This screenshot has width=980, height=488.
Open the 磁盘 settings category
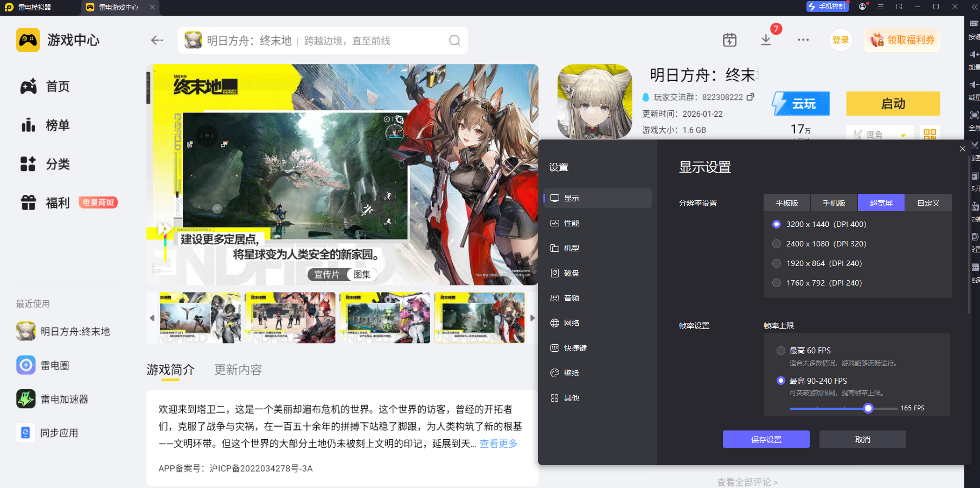point(598,273)
